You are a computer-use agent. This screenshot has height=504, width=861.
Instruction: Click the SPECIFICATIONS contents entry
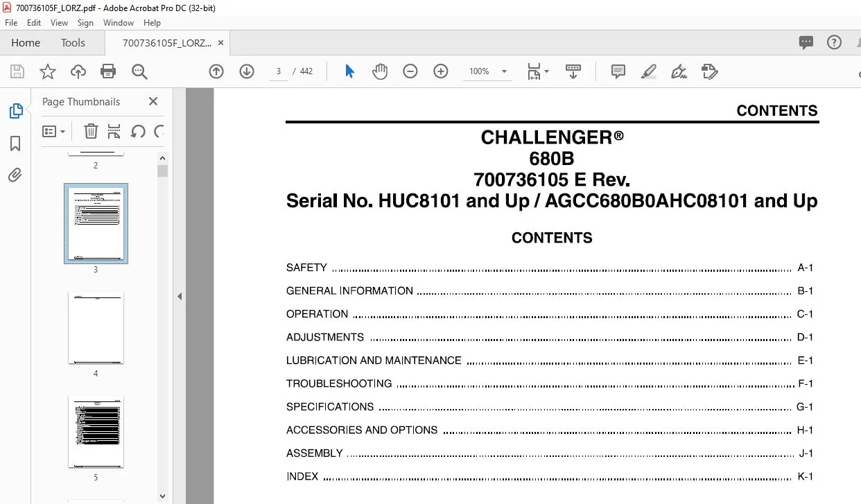point(550,407)
